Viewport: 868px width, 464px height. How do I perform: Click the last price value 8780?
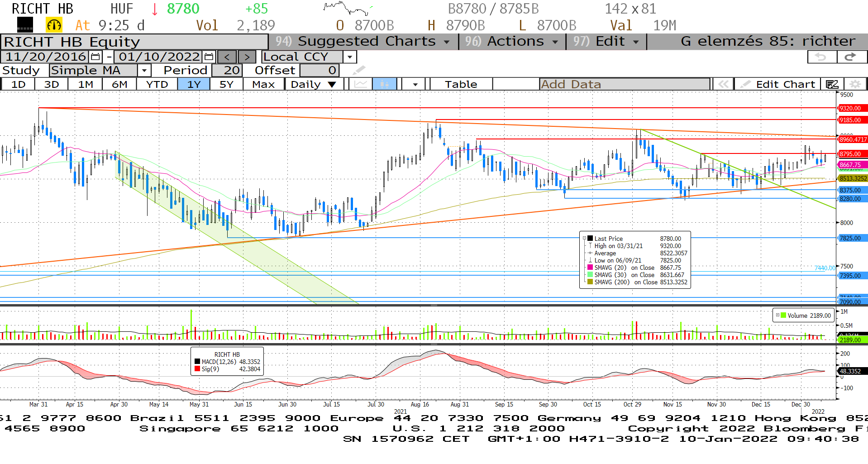coord(183,9)
